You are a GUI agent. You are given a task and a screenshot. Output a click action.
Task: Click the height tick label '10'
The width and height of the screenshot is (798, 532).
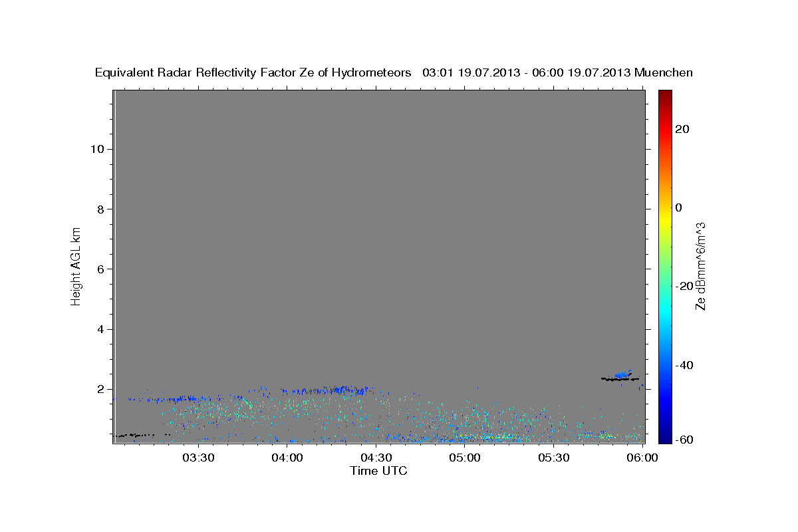coord(97,149)
